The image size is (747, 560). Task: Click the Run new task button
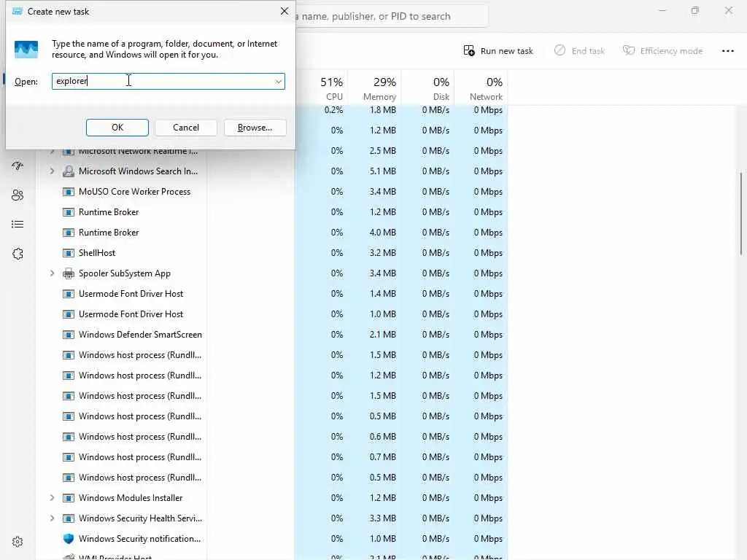coord(498,51)
